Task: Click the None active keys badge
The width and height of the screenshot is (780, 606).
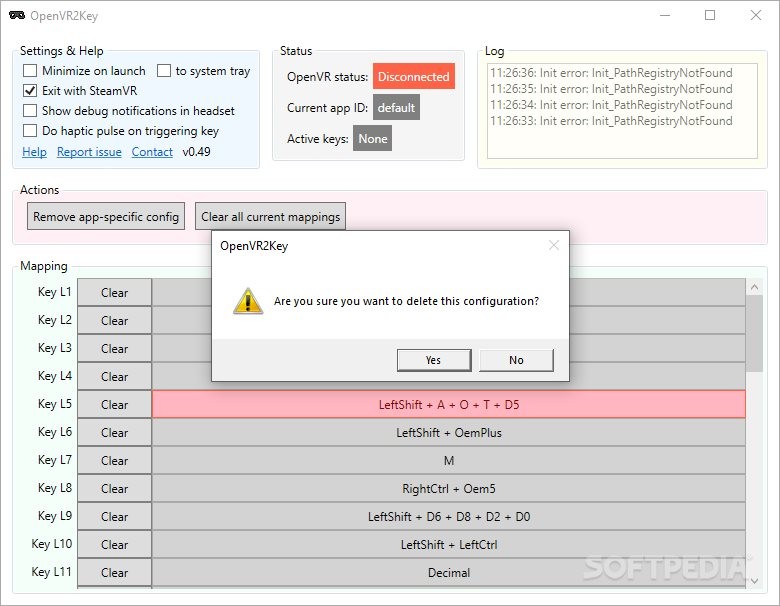Action: coord(373,138)
